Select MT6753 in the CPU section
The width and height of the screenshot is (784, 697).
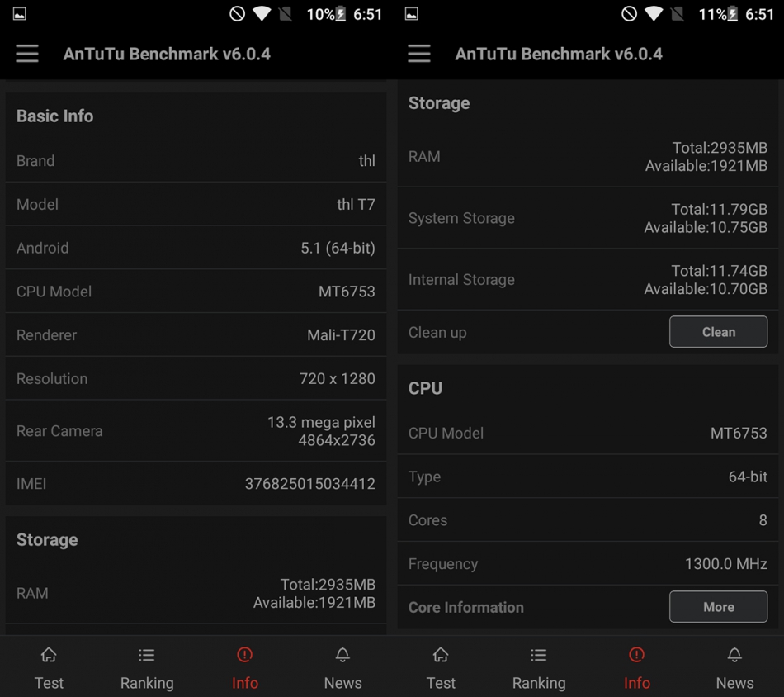pyautogui.click(x=739, y=434)
